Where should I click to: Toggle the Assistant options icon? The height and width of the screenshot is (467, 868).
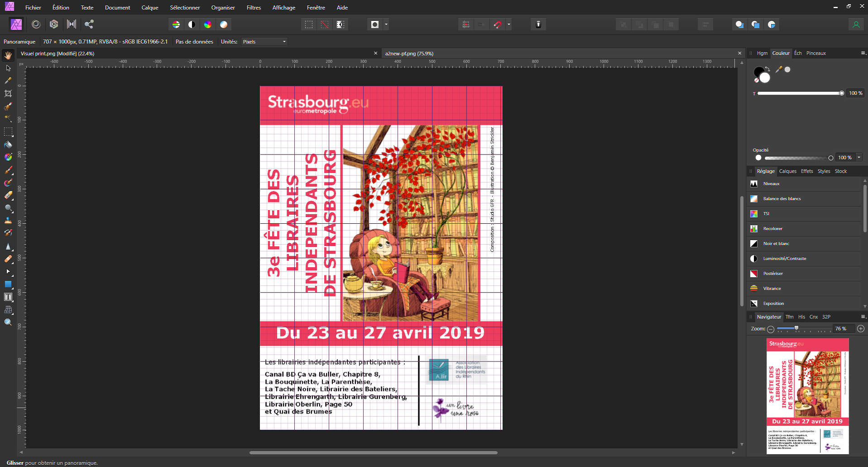tap(538, 24)
